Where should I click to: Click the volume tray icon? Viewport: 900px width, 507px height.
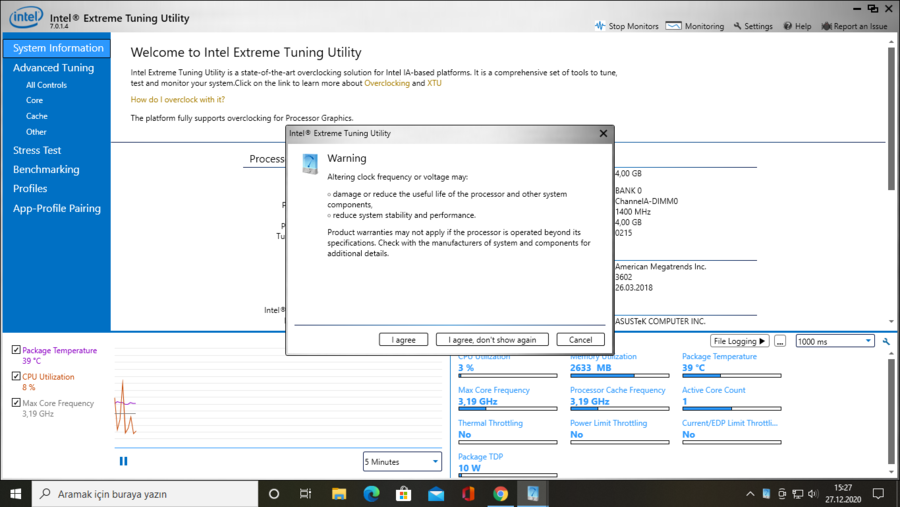click(813, 494)
